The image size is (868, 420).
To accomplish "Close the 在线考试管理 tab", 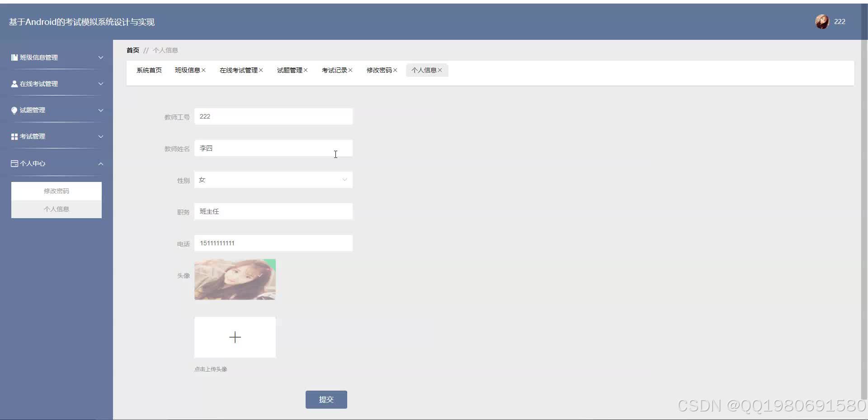I will (x=261, y=70).
